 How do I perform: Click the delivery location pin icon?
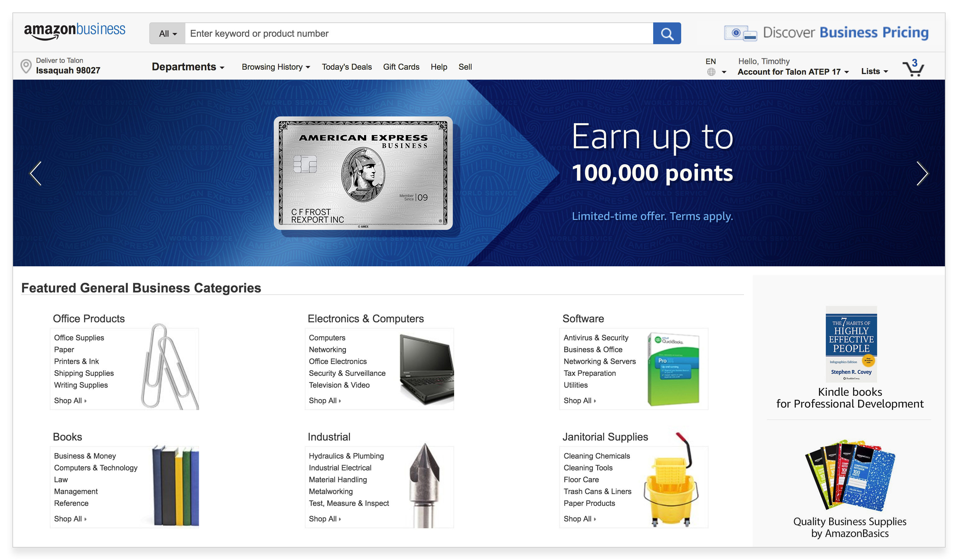(x=26, y=65)
